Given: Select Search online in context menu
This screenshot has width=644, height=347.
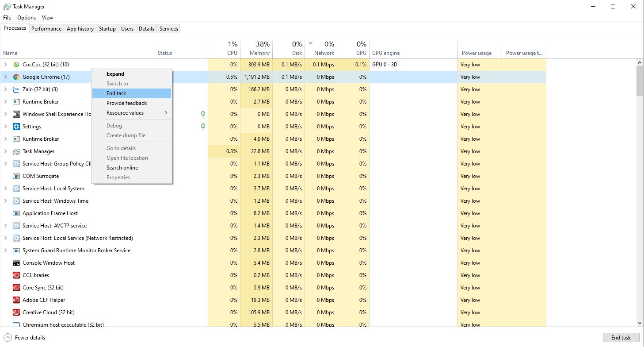Looking at the screenshot, I should 131,168.
